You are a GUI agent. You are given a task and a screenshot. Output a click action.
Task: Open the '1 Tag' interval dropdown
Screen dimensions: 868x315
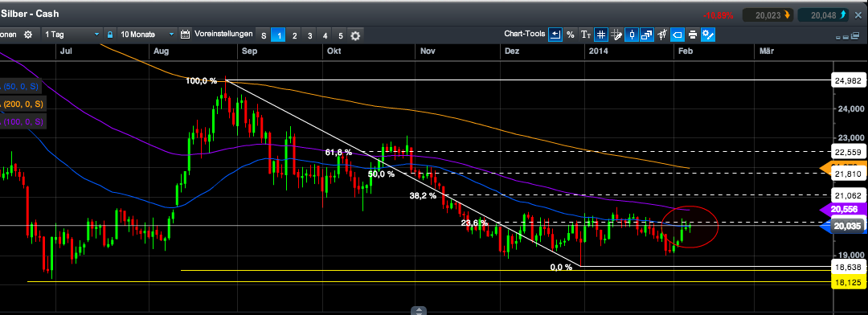tap(72, 35)
